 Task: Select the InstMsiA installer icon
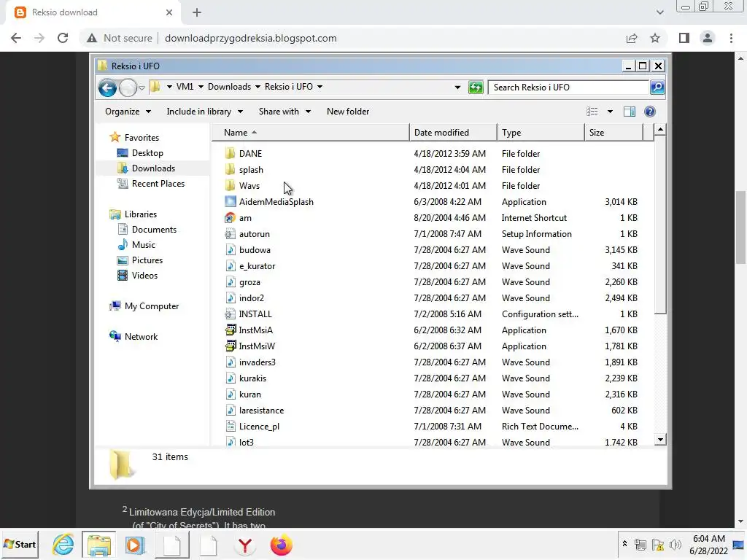click(x=230, y=330)
